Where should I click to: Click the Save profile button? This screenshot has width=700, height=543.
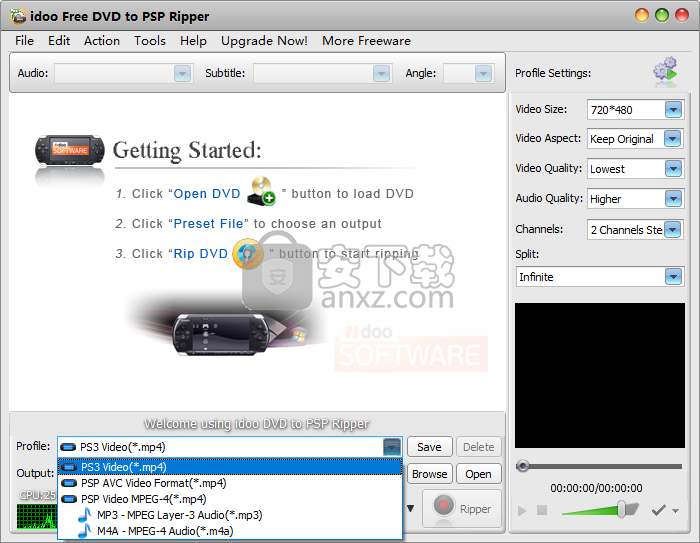pyautogui.click(x=429, y=447)
